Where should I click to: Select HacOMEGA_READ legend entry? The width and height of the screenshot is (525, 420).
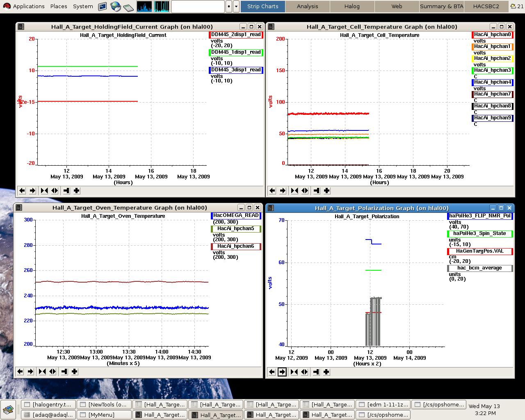[x=236, y=216]
